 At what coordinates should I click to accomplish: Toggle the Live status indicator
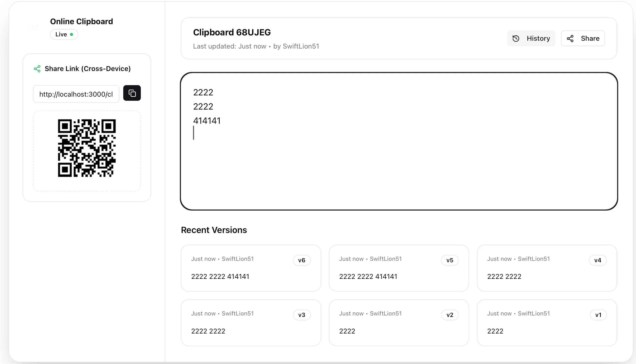(x=64, y=34)
